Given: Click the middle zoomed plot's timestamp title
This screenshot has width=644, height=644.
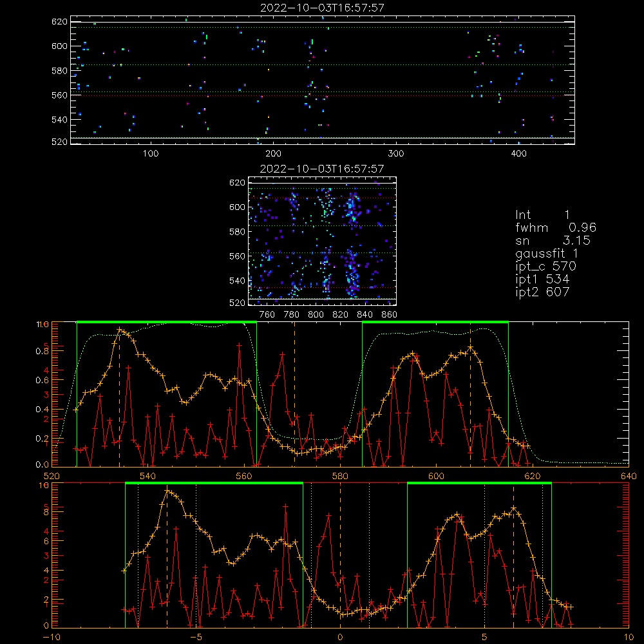Looking at the screenshot, I should [x=322, y=169].
